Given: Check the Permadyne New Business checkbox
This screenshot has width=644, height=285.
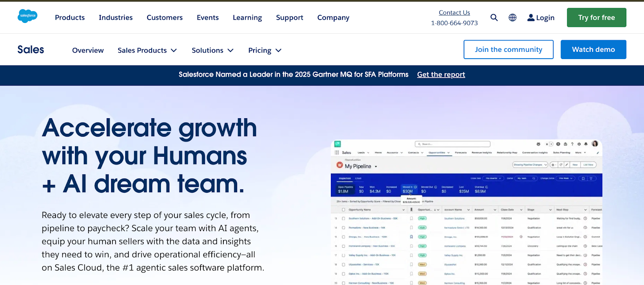Looking at the screenshot, I should click(343, 228).
